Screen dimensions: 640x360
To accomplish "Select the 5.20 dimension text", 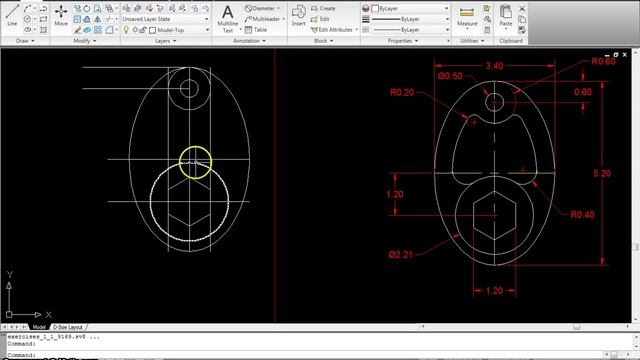I will pyautogui.click(x=602, y=173).
